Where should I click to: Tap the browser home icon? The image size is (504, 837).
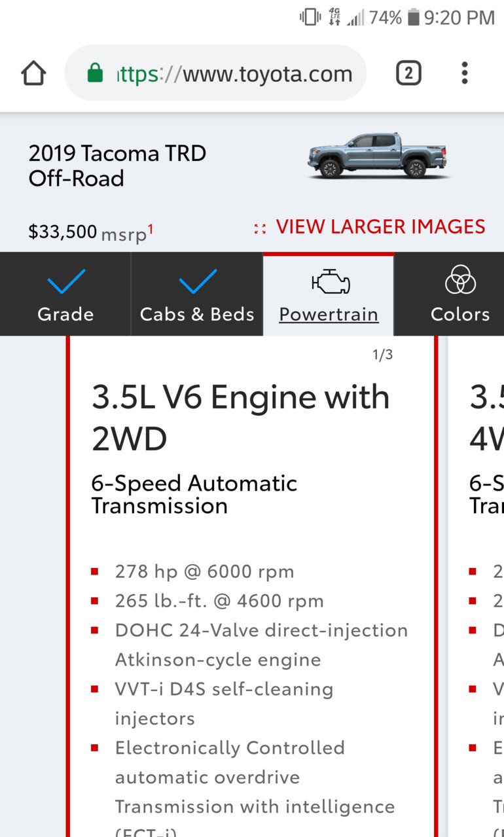point(33,73)
